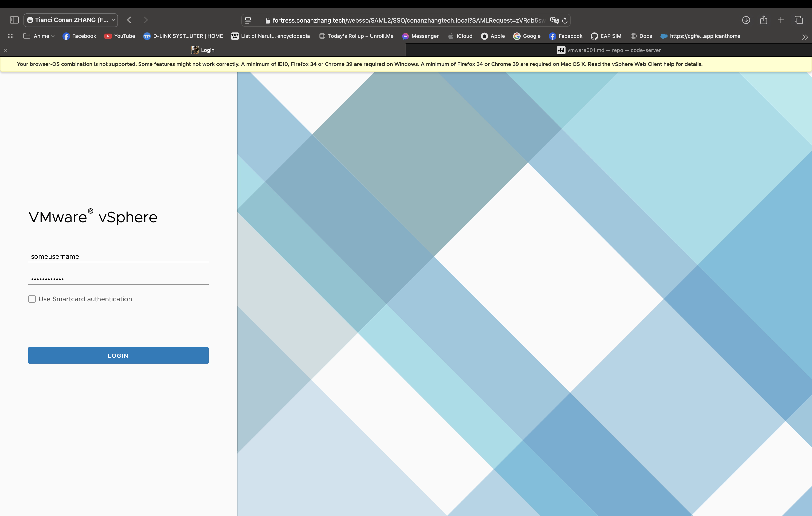
Task: Enable Use Smartcard authentication
Action: [32, 299]
